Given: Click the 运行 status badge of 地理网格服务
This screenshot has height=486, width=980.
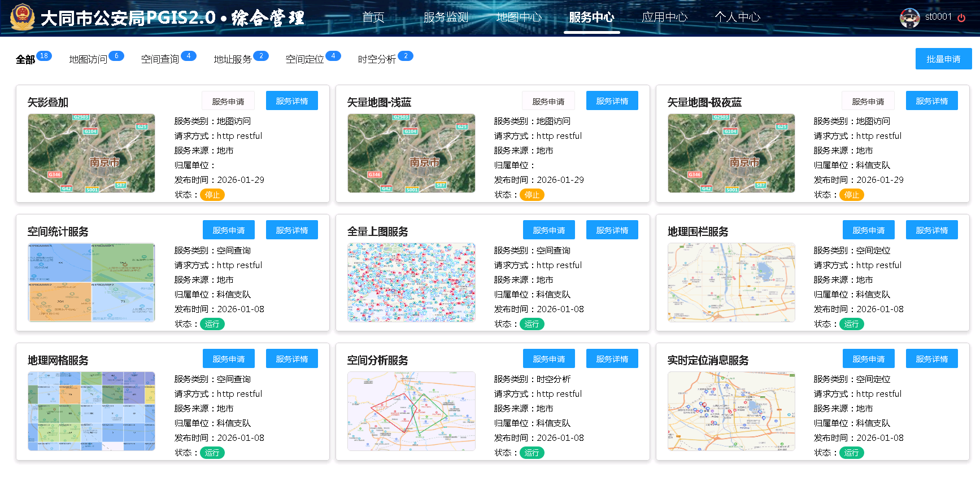Looking at the screenshot, I should [212, 453].
